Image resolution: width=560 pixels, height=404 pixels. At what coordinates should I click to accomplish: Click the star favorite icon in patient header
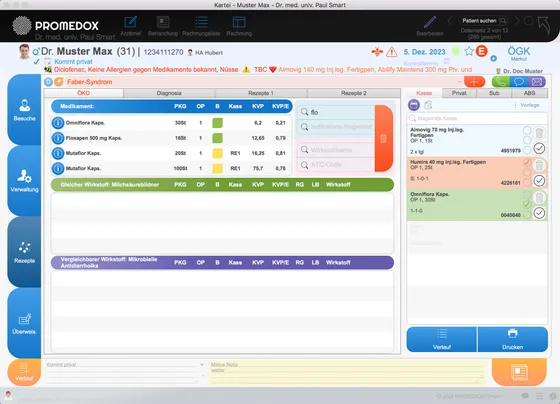(x=469, y=51)
